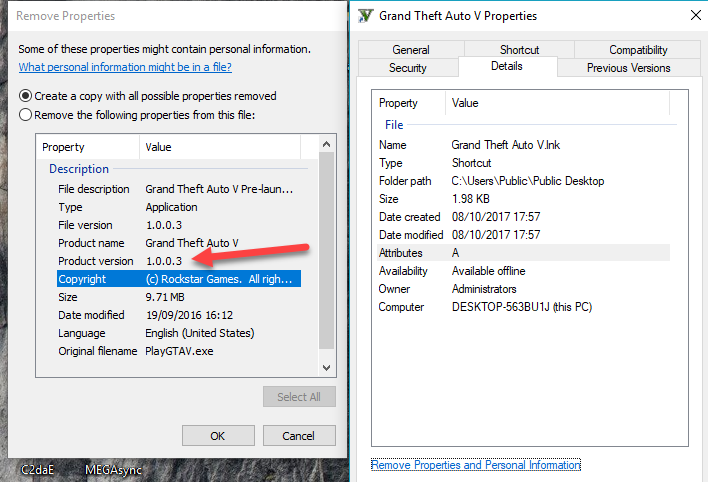Click the Type 'Shortcut' row in Details

[523, 163]
